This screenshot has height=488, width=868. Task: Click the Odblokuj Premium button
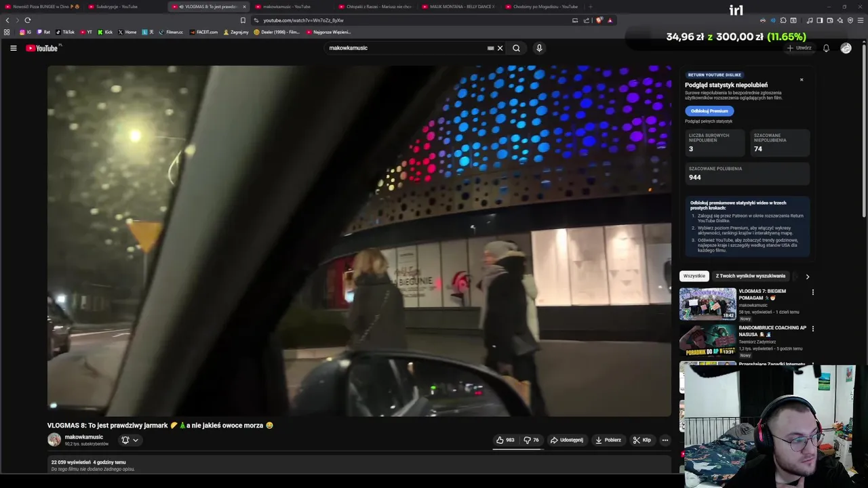pyautogui.click(x=709, y=110)
